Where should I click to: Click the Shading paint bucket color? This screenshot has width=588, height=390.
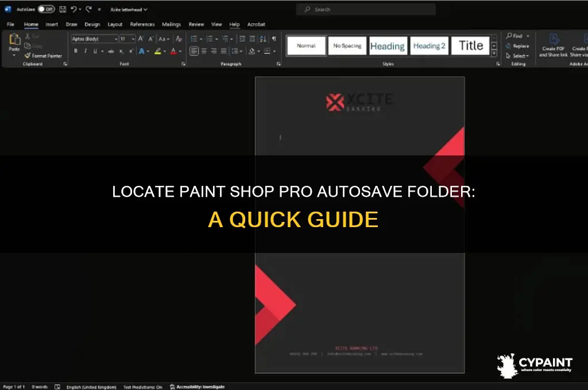(252, 51)
